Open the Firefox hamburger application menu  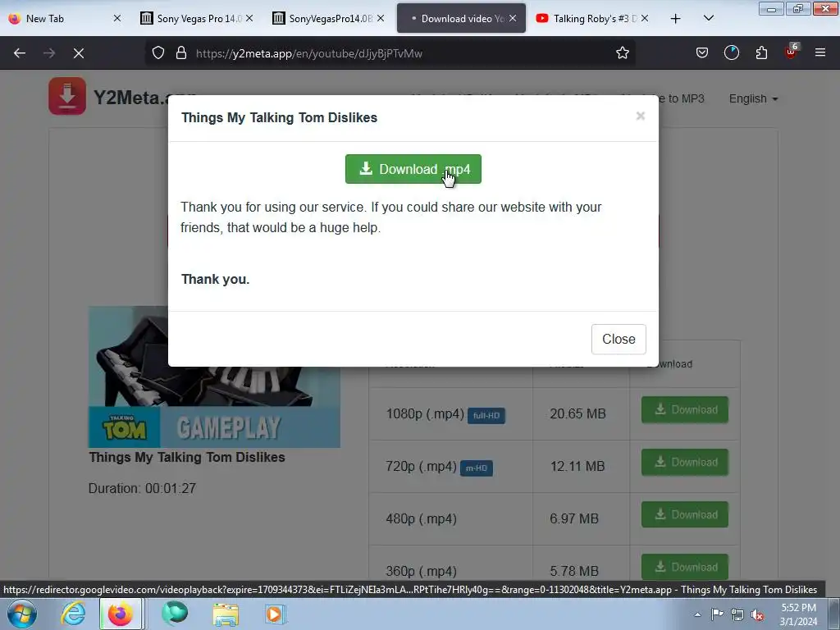pos(820,52)
